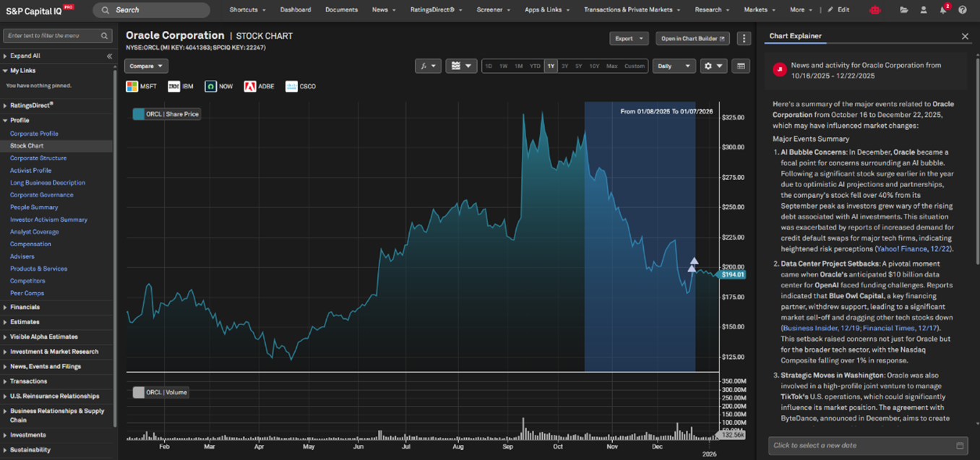Expand the Financials menu section
The height and width of the screenshot is (460, 980).
point(25,307)
